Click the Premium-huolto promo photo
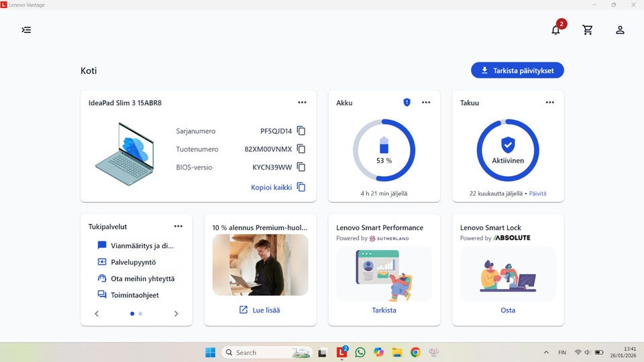This screenshot has height=362, width=644. [260, 265]
